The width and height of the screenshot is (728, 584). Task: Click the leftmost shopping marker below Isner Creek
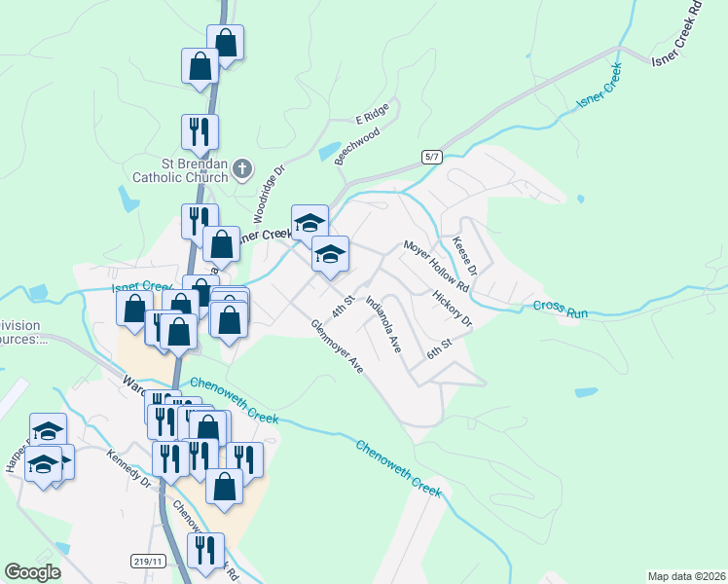134,312
